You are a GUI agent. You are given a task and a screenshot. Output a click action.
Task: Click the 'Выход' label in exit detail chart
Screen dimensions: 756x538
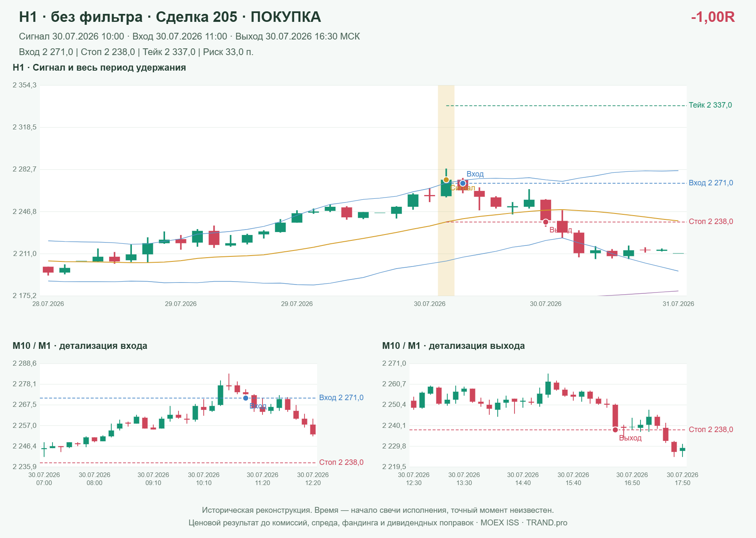click(630, 438)
